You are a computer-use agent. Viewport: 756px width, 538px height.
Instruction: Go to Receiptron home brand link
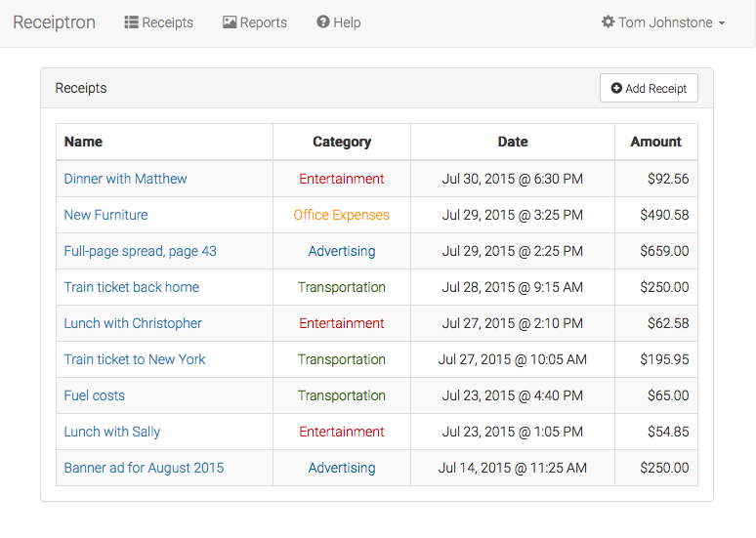click(x=54, y=22)
